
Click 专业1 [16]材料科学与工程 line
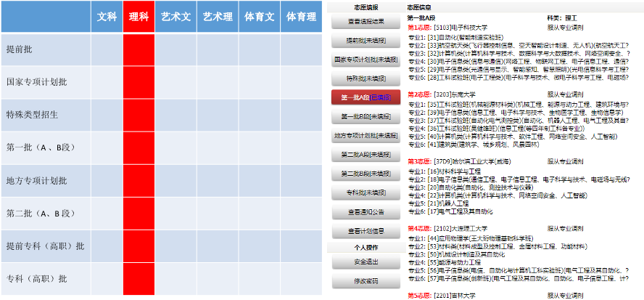[x=445, y=171]
